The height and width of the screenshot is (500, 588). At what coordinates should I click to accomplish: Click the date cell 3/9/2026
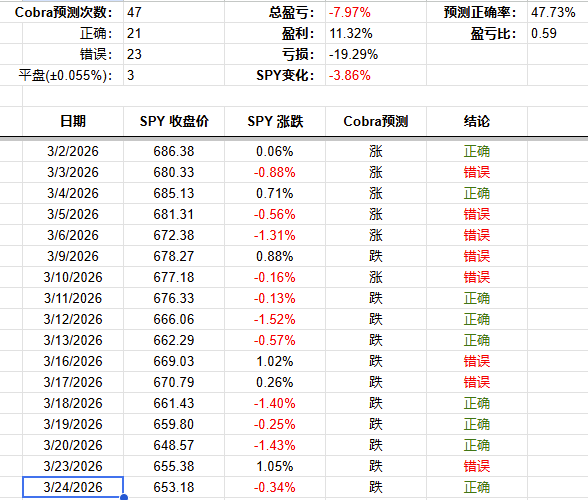(73, 256)
